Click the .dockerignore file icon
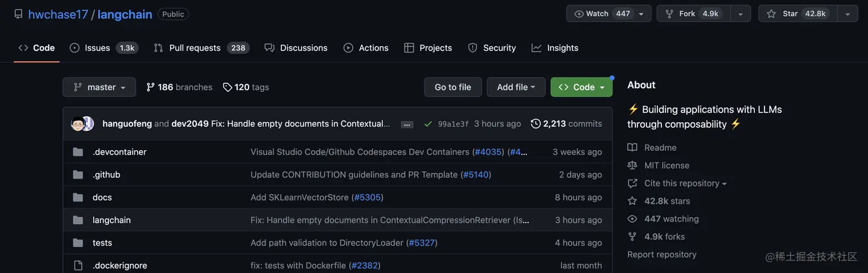Image resolution: width=868 pixels, height=273 pixels. coord(78,266)
